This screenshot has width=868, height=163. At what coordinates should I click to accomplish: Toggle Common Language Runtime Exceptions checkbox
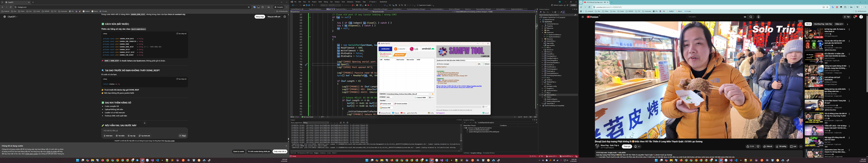[466, 128]
